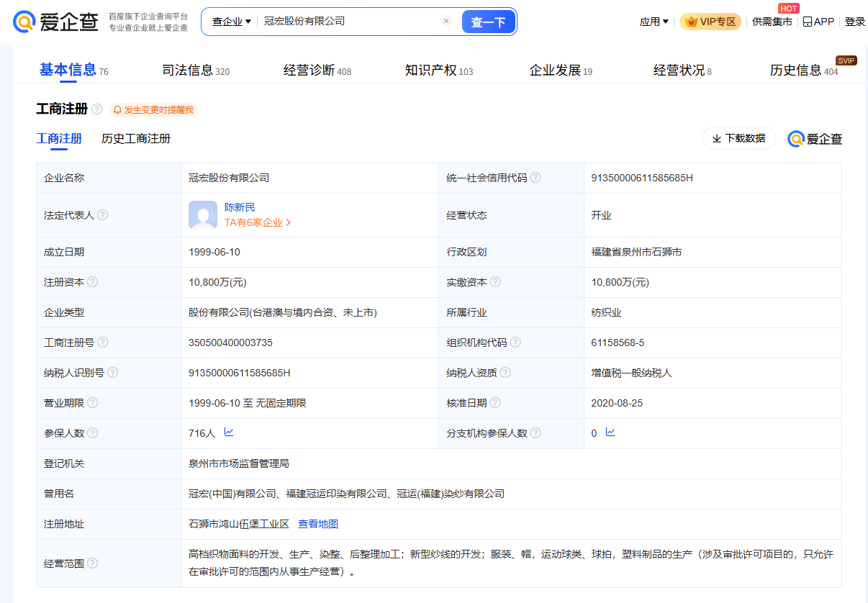
Task: Open the 历史工商注册 sub-tab
Action: [x=136, y=138]
